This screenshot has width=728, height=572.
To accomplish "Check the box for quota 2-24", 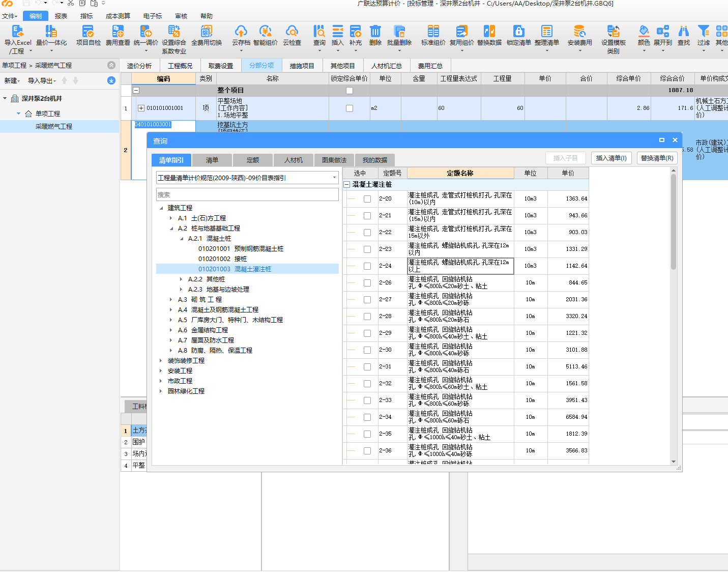I will click(367, 266).
